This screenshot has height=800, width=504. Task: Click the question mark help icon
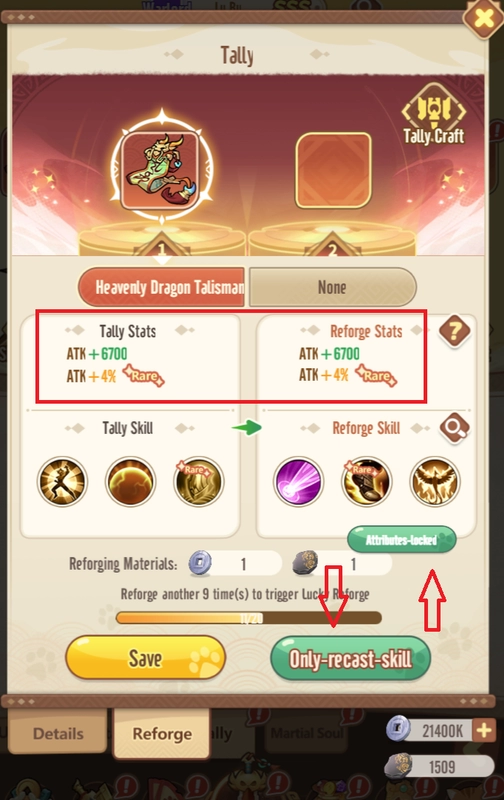pos(454,331)
